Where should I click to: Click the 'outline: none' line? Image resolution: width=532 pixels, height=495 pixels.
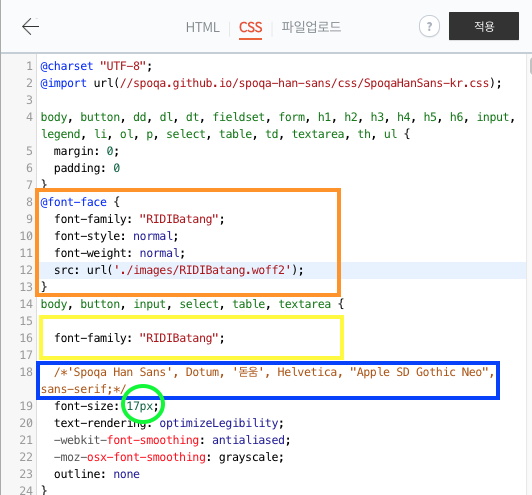pos(97,474)
